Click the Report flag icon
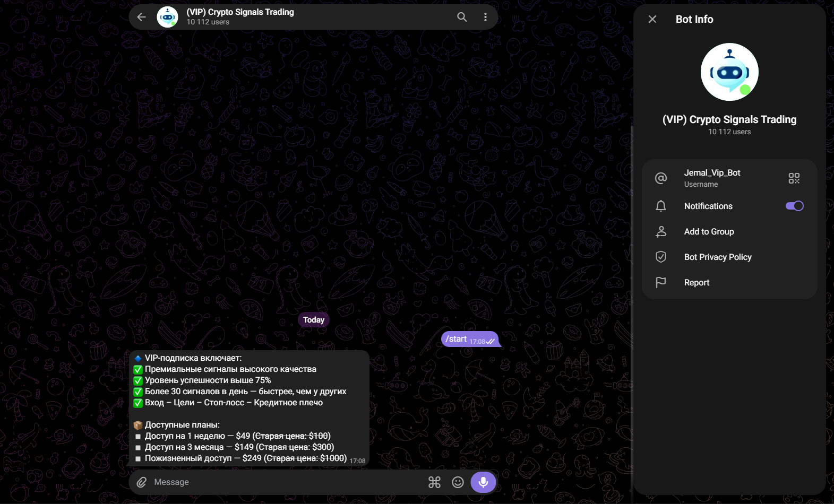 click(661, 282)
